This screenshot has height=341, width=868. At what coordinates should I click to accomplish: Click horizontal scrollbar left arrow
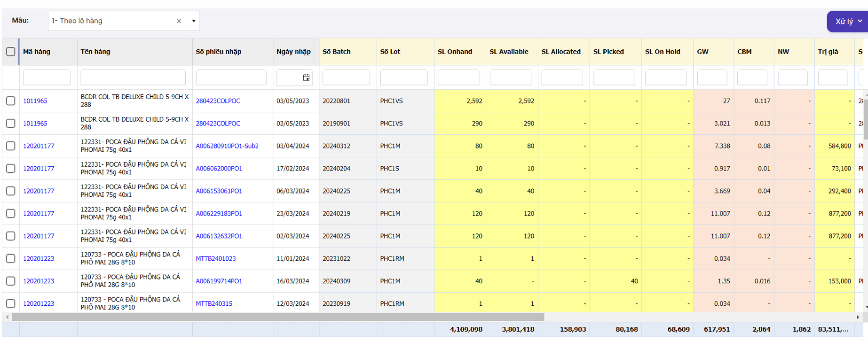tap(7, 318)
